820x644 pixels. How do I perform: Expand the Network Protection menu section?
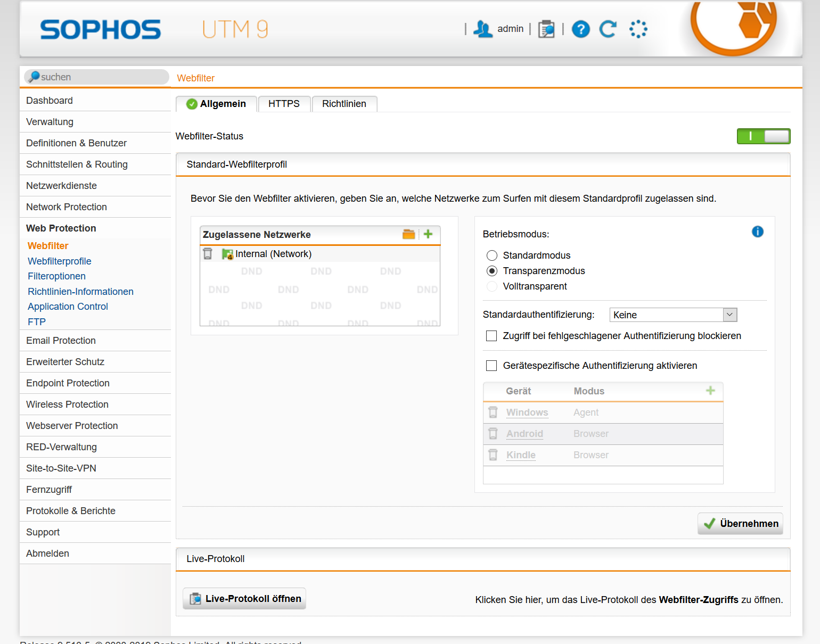pyautogui.click(x=67, y=207)
